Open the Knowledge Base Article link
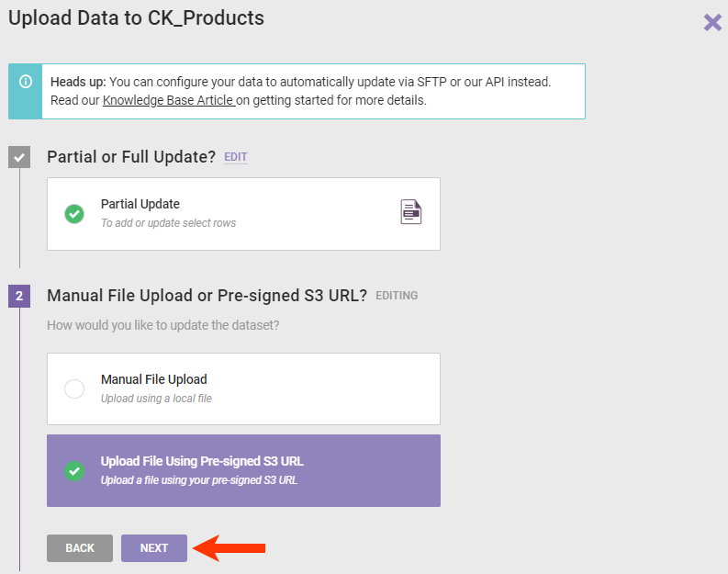 click(x=169, y=100)
